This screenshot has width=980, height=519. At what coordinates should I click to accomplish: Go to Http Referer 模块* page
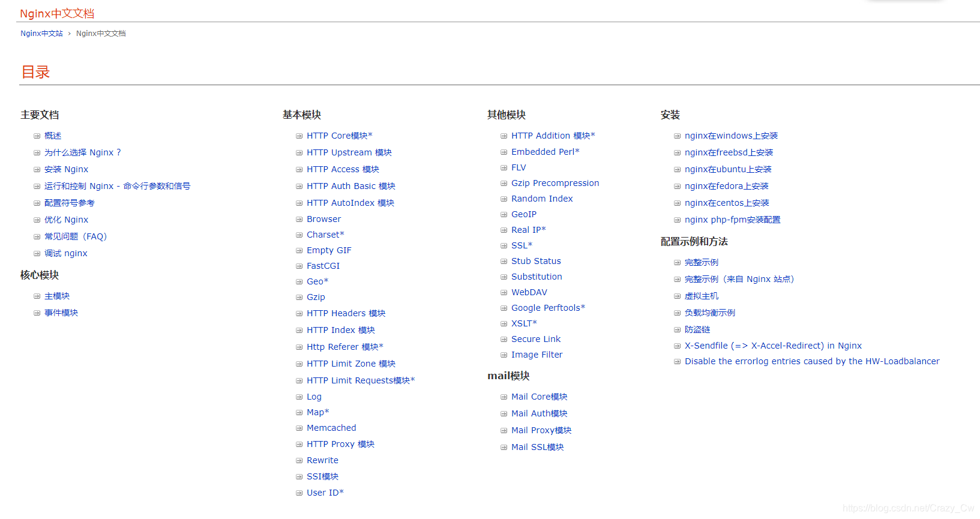(x=344, y=347)
